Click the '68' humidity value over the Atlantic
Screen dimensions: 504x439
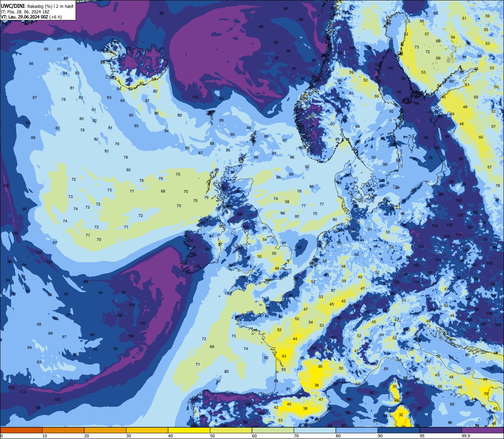pyautogui.click(x=163, y=191)
